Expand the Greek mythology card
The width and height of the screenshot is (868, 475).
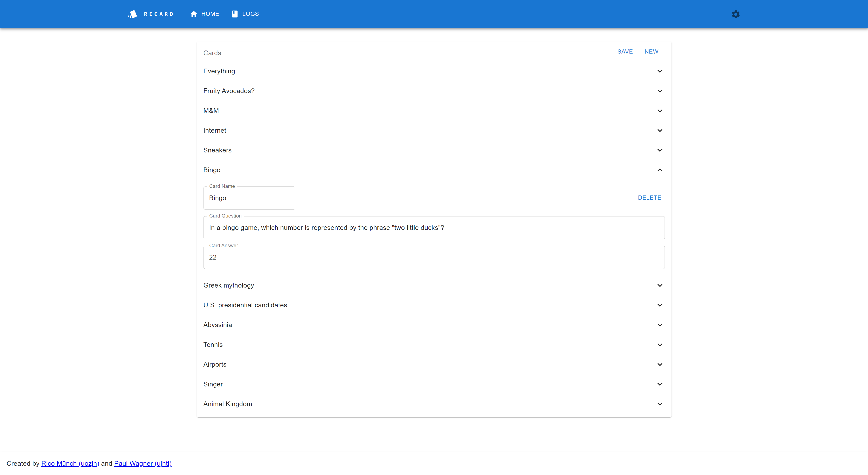click(660, 285)
